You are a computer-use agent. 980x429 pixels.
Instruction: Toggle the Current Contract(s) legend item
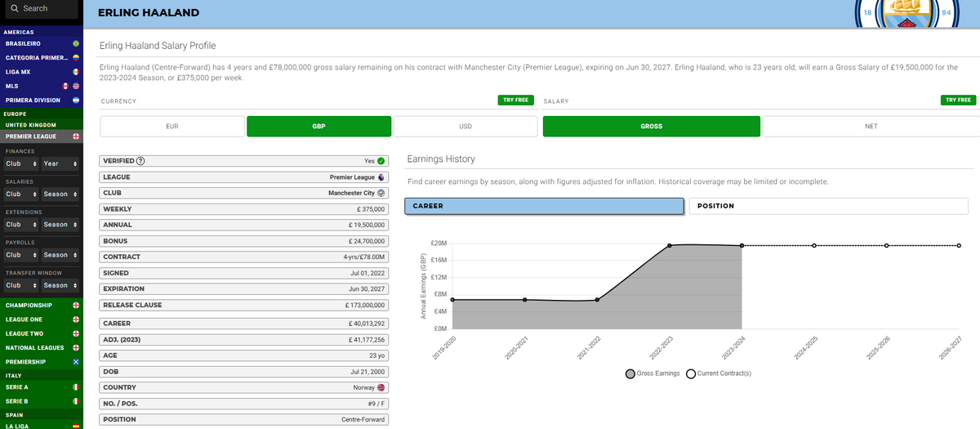[719, 373]
